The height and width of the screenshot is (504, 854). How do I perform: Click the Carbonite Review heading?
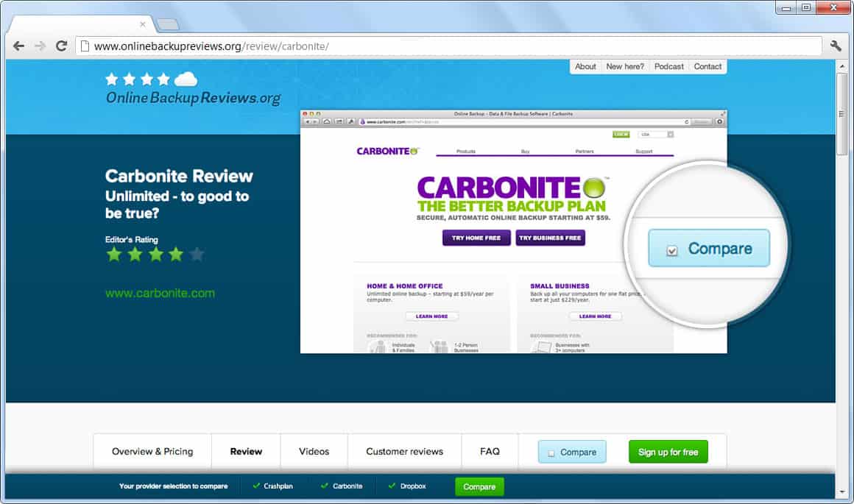point(179,177)
